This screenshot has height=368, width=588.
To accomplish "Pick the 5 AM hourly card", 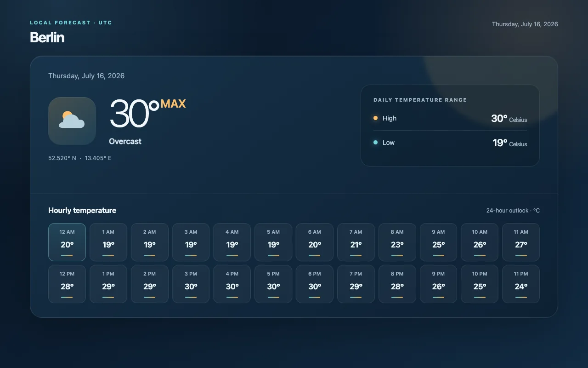I will click(273, 242).
